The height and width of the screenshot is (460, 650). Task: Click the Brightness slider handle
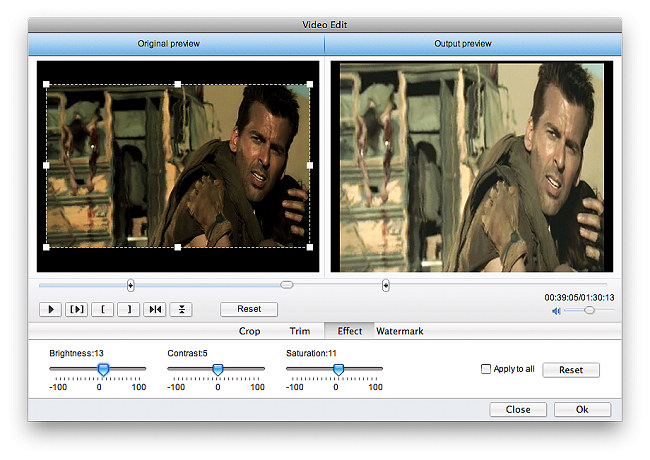point(103,370)
